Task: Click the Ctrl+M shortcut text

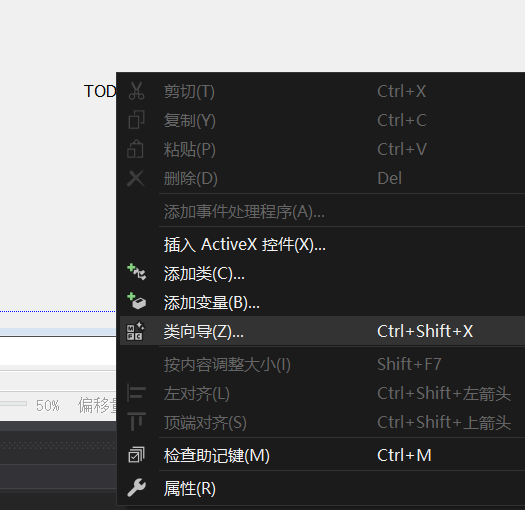Action: coord(404,455)
